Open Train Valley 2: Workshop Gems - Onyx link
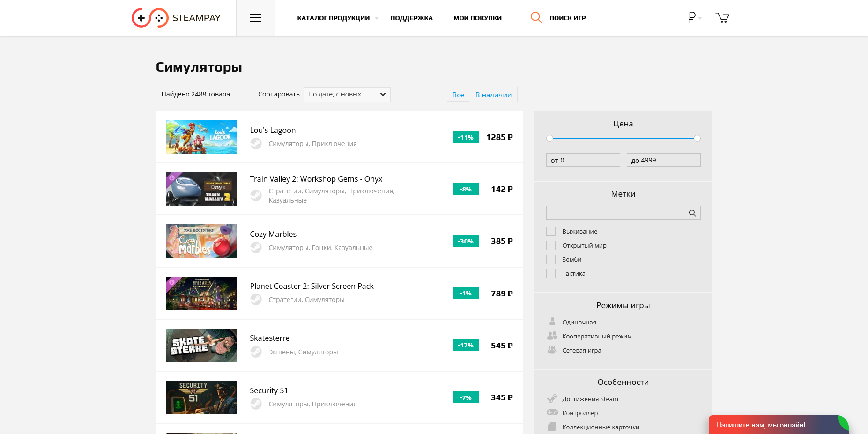Image resolution: width=868 pixels, height=434 pixels. (x=316, y=179)
